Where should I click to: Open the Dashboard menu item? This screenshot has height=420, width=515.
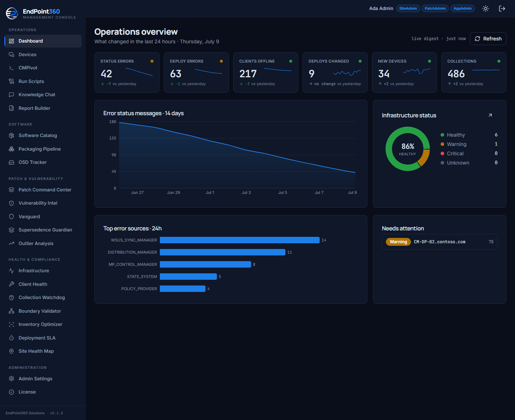(43, 41)
